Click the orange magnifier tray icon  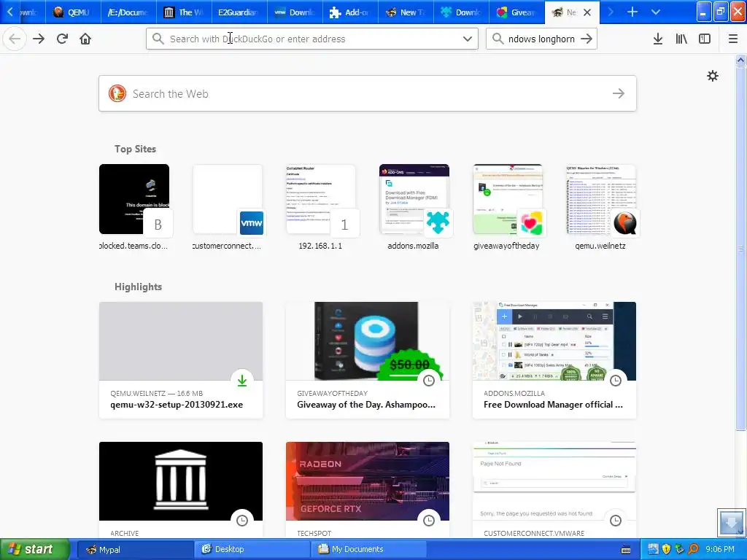(693, 549)
